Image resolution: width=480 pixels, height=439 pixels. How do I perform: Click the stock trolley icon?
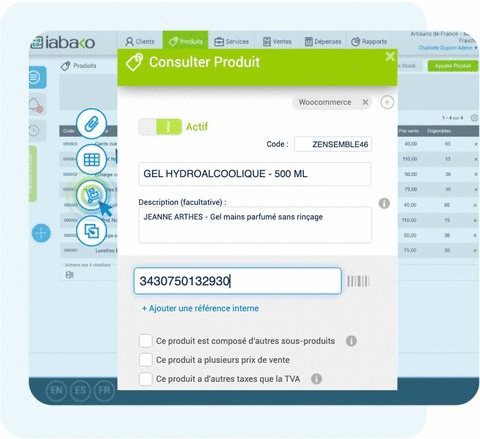[x=91, y=195]
